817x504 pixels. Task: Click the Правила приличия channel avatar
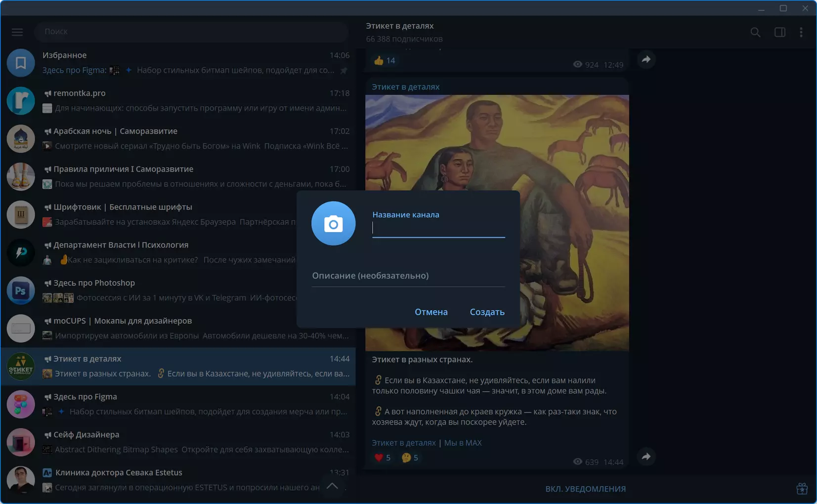tap(21, 177)
